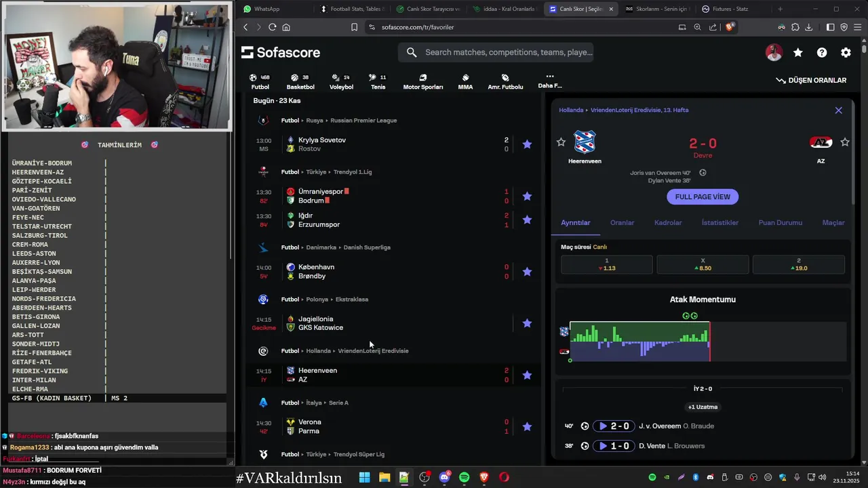The height and width of the screenshot is (488, 868).
Task: Switch to the Maçlar tab
Action: (833, 222)
